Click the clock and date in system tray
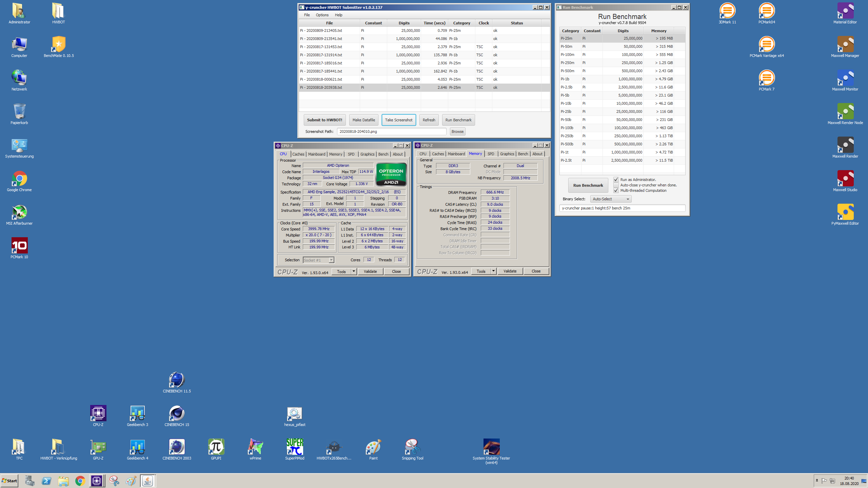 [x=849, y=481]
